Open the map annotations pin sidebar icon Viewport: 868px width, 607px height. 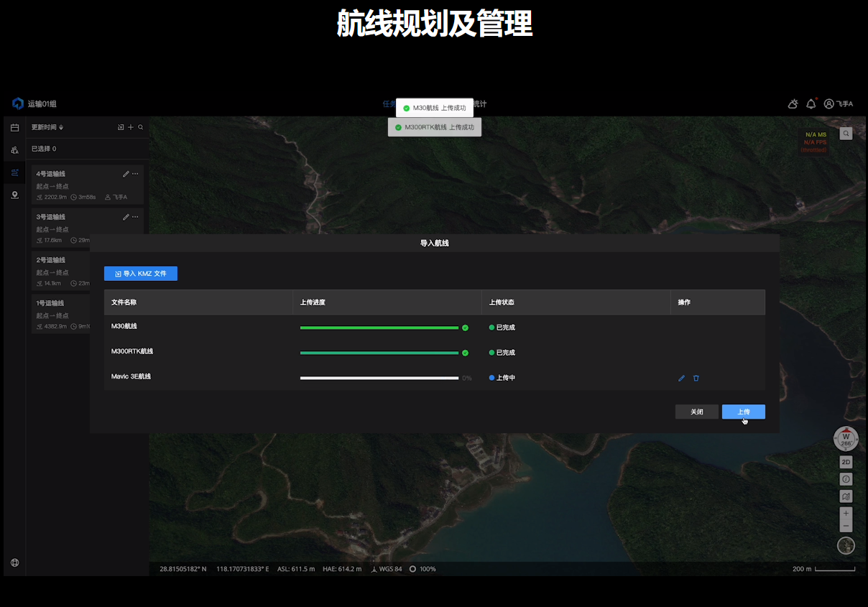14,195
